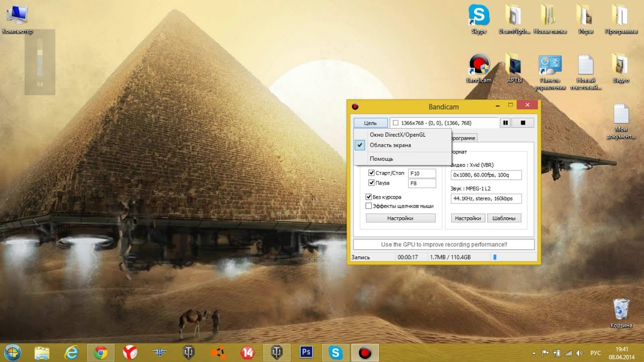
Task: Switch to World of Tanks beside Photoshop
Action: (277, 352)
